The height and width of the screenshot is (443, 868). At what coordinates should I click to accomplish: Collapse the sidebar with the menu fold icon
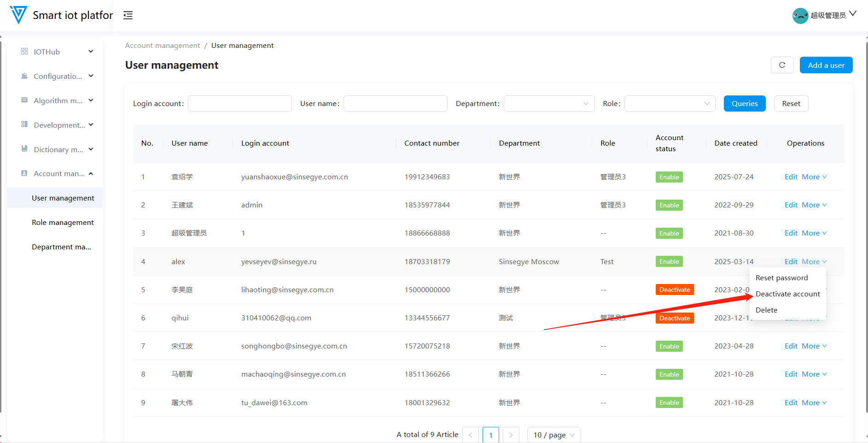coord(128,15)
